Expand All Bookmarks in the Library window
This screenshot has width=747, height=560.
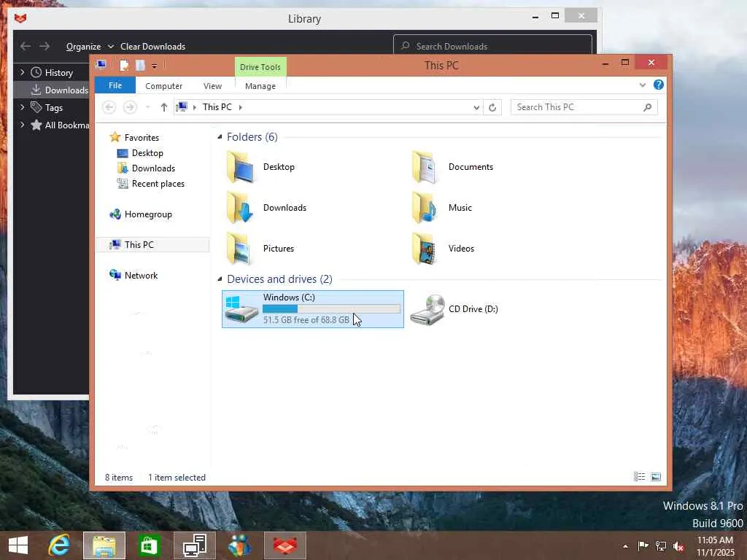22,125
